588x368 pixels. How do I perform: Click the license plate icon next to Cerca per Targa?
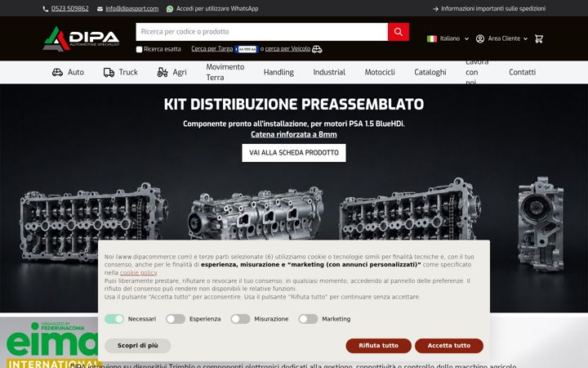coord(247,49)
